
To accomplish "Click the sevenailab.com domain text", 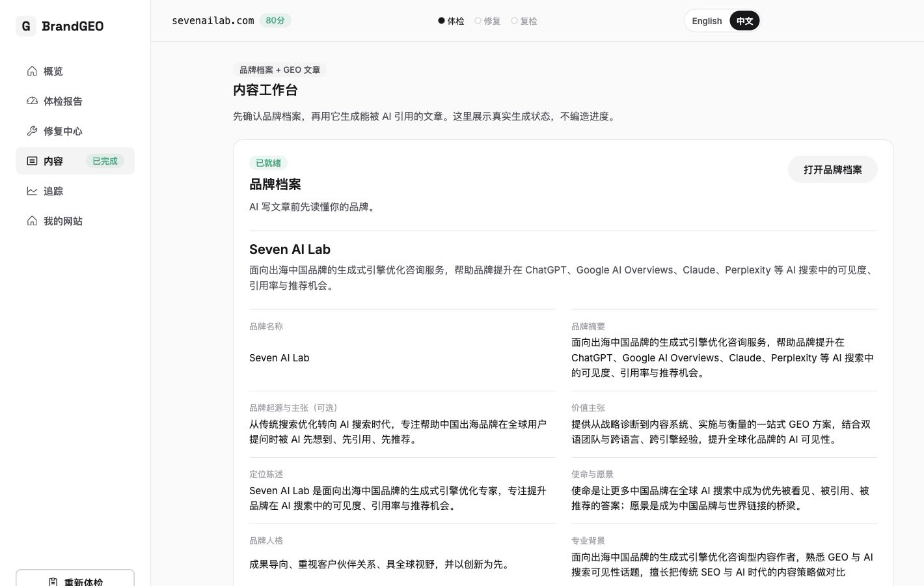I will coord(213,21).
